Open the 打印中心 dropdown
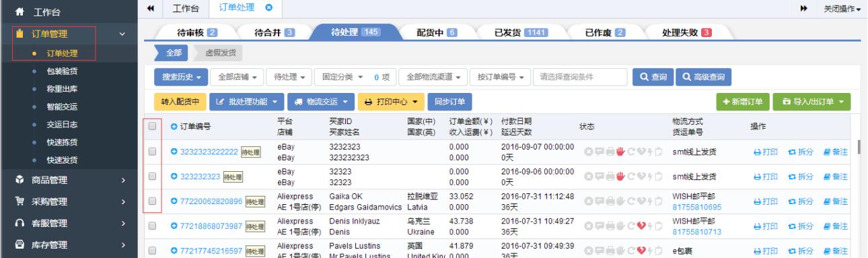This screenshot has width=868, height=258. 391,102
